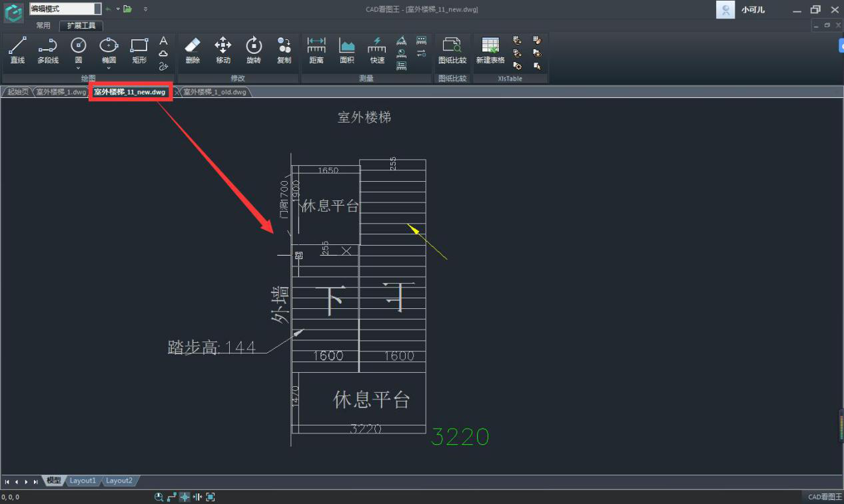Toggle the crosshair snap button in status bar
The width and height of the screenshot is (844, 504).
click(185, 497)
